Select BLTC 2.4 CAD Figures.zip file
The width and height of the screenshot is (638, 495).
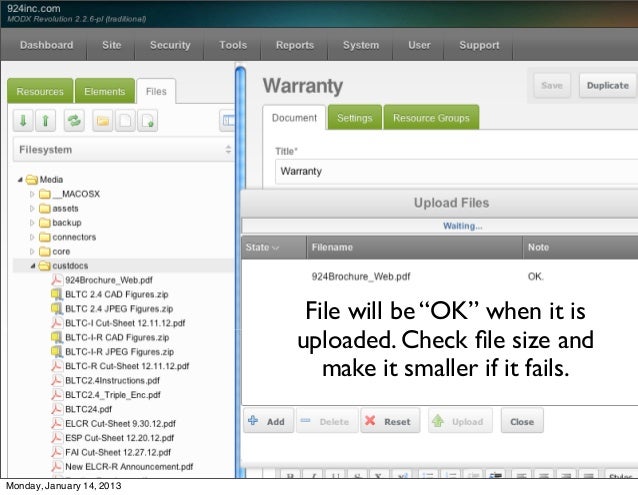[117, 294]
